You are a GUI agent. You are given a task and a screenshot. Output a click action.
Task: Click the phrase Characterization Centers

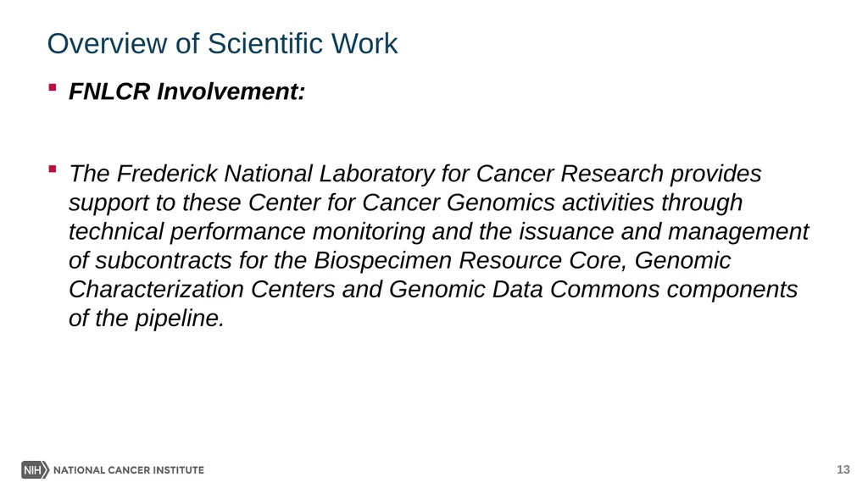pyautogui.click(x=202, y=289)
